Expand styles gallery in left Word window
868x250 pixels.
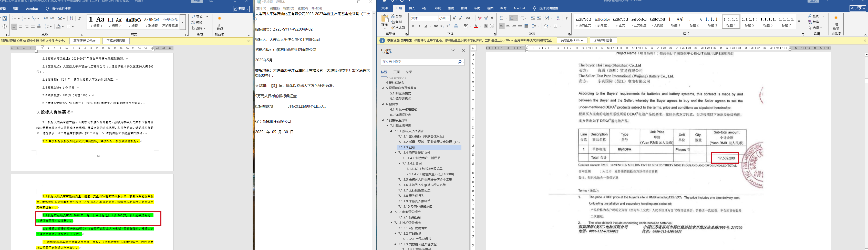click(x=183, y=22)
